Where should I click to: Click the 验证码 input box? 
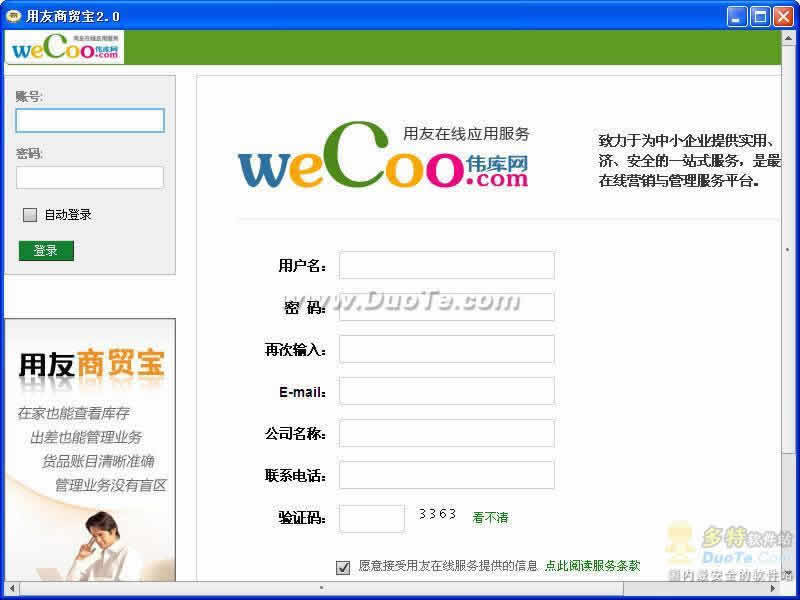pyautogui.click(x=372, y=518)
